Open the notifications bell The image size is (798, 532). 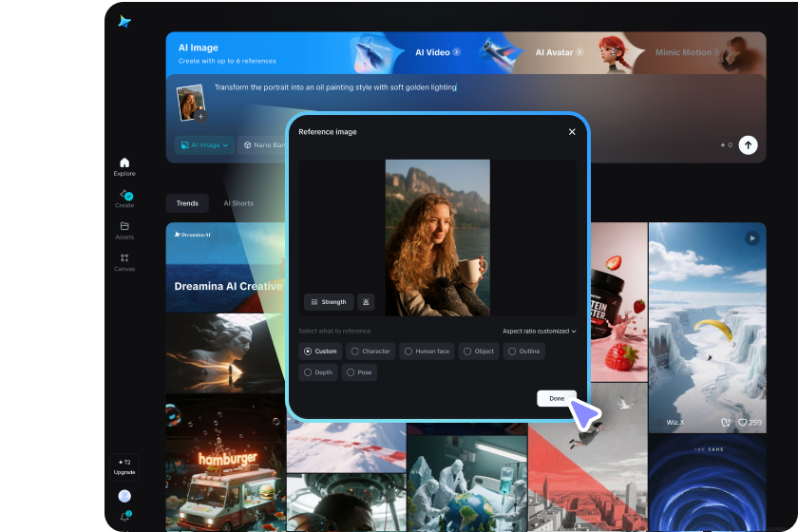pyautogui.click(x=125, y=516)
